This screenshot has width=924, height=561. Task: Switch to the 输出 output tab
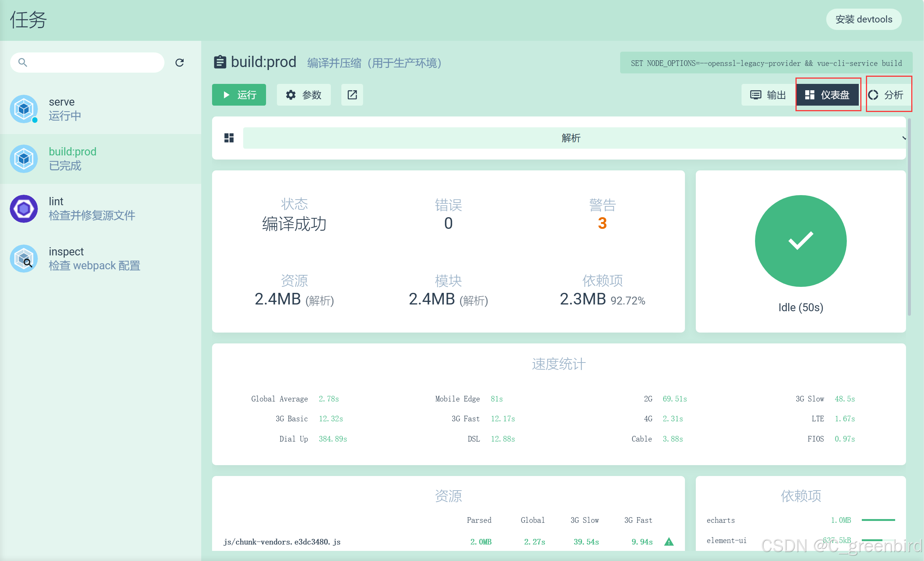point(769,95)
